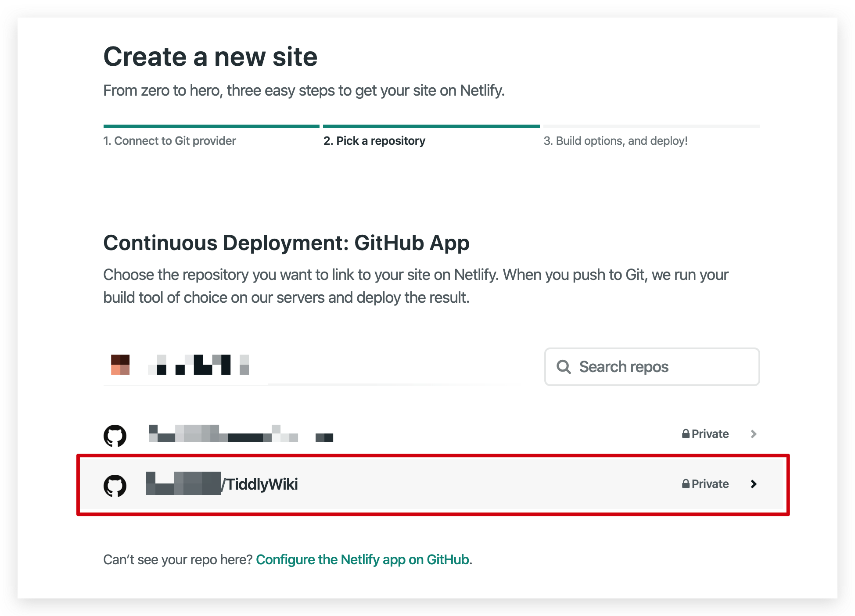The image size is (855, 616).
Task: Go to step 1 Connect to Git provider
Action: tap(169, 141)
